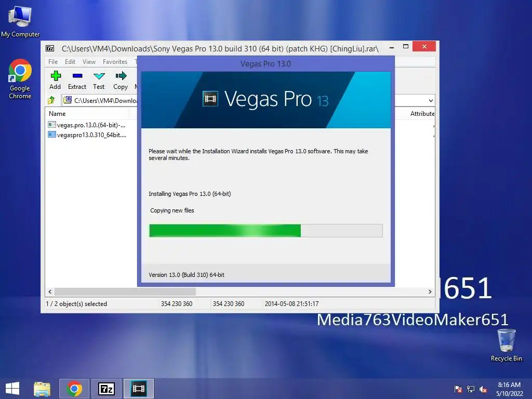Image resolution: width=532 pixels, height=399 pixels.
Task: Open the View menu in 7-Zip
Action: click(x=89, y=62)
